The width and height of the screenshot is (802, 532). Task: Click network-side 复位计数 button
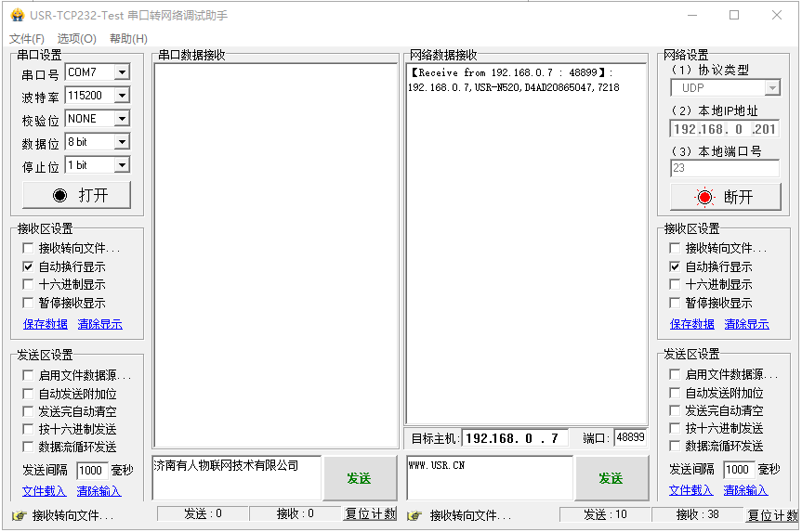[x=772, y=515]
